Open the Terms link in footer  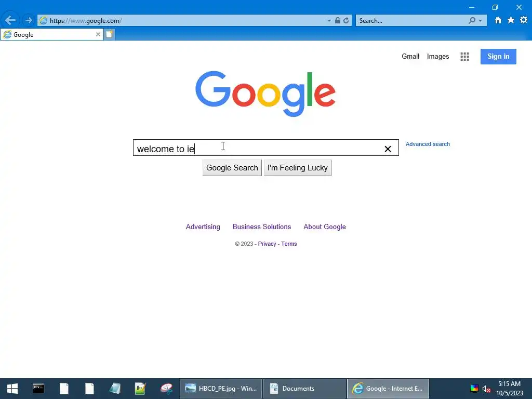(x=289, y=244)
